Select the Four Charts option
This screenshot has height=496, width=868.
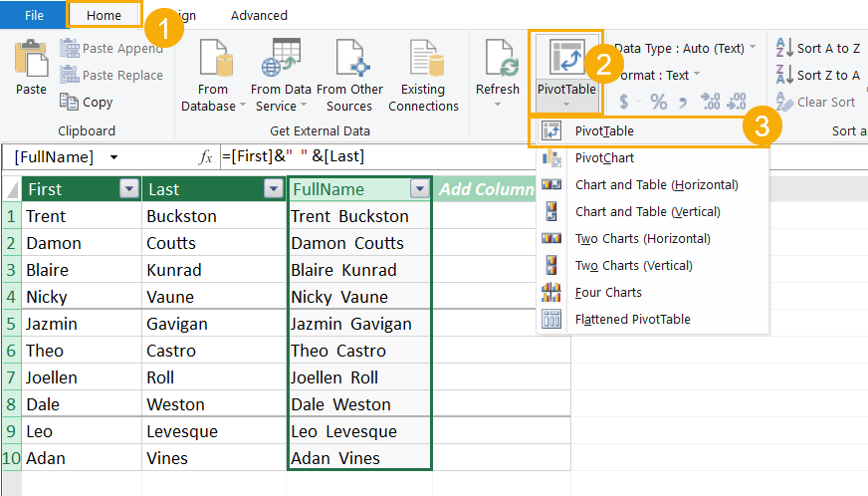tap(653, 292)
